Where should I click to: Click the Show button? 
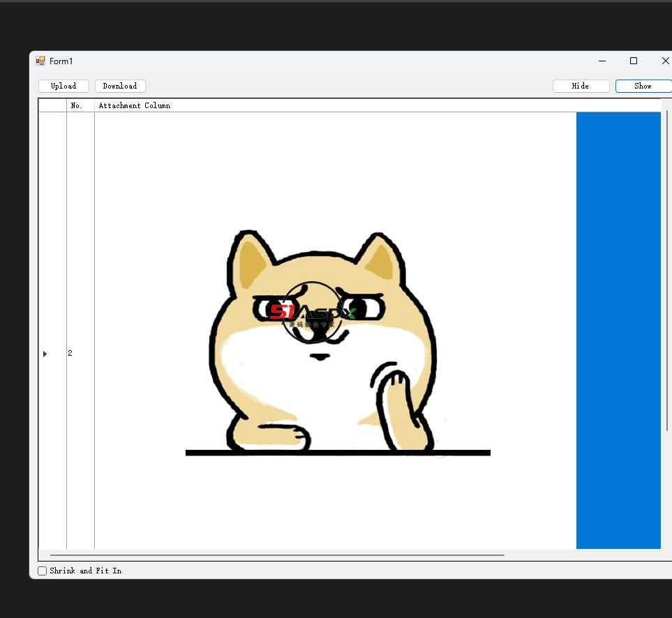pyautogui.click(x=643, y=86)
